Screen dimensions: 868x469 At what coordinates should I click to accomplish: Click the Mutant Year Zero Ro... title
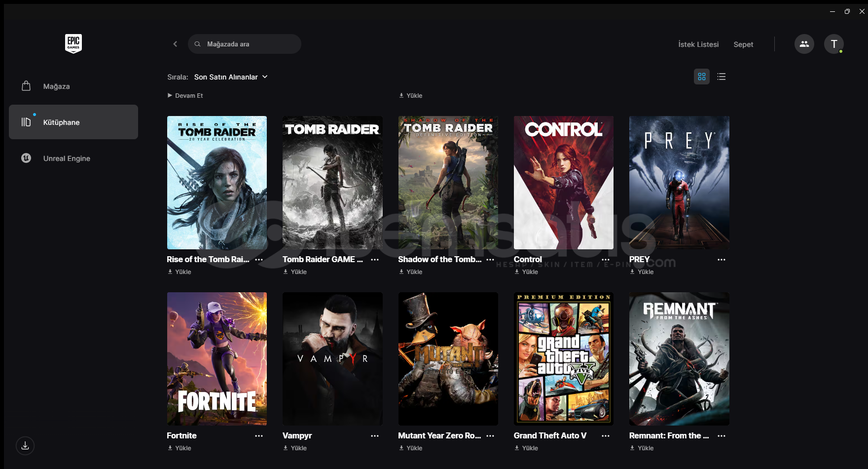coord(439,435)
